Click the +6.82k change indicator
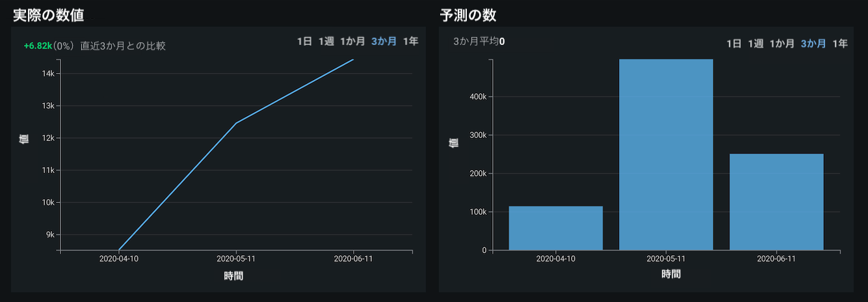868x302 pixels. coord(38,46)
